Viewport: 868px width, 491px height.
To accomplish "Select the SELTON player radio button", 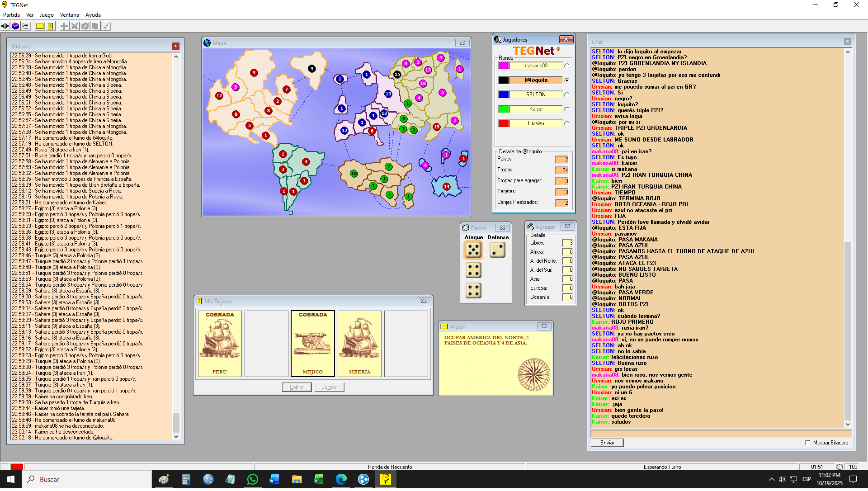I will point(566,95).
